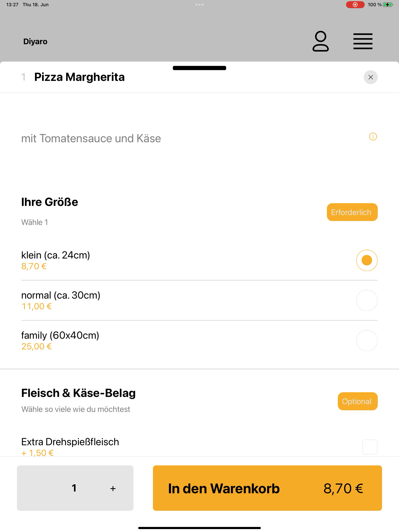The height and width of the screenshot is (532, 399).
Task: Tap the multitasking three dots
Action: point(199,4)
